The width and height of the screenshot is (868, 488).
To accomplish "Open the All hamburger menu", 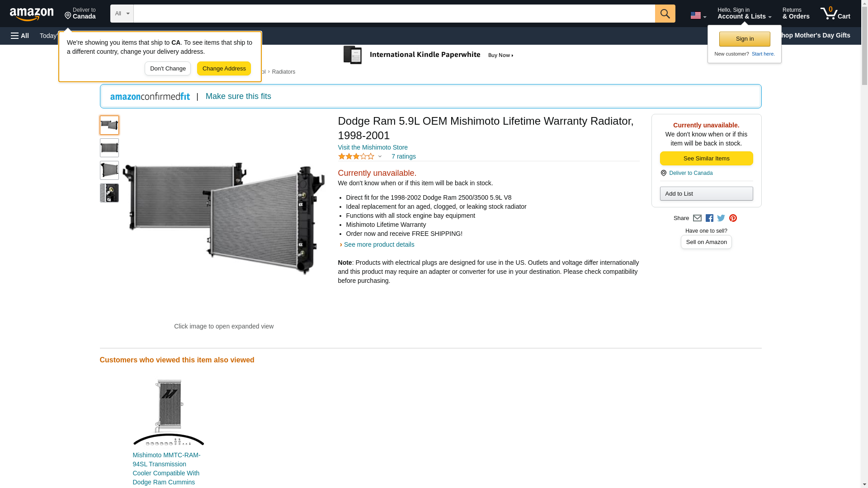I will [x=20, y=36].
